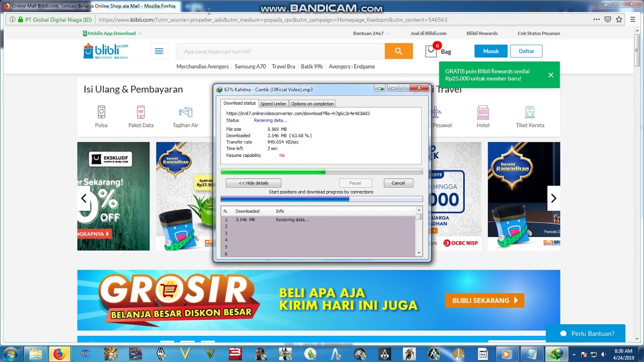This screenshot has width=644, height=362.
Task: Click the green download progress bar
Action: pos(321,172)
